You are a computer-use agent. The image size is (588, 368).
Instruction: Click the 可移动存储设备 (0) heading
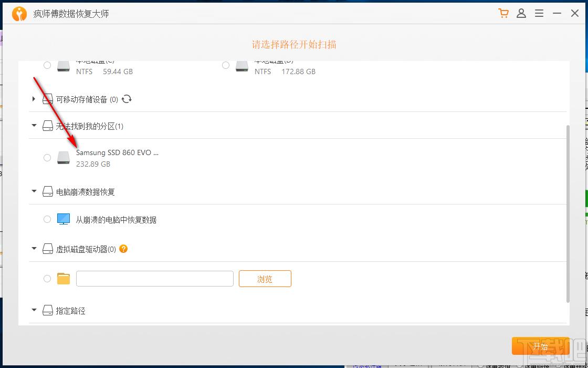(87, 99)
